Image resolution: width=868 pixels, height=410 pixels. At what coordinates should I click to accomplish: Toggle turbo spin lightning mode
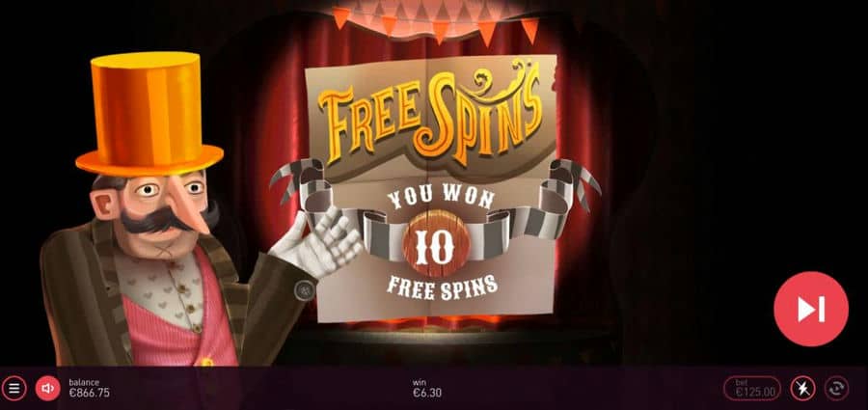(x=802, y=388)
